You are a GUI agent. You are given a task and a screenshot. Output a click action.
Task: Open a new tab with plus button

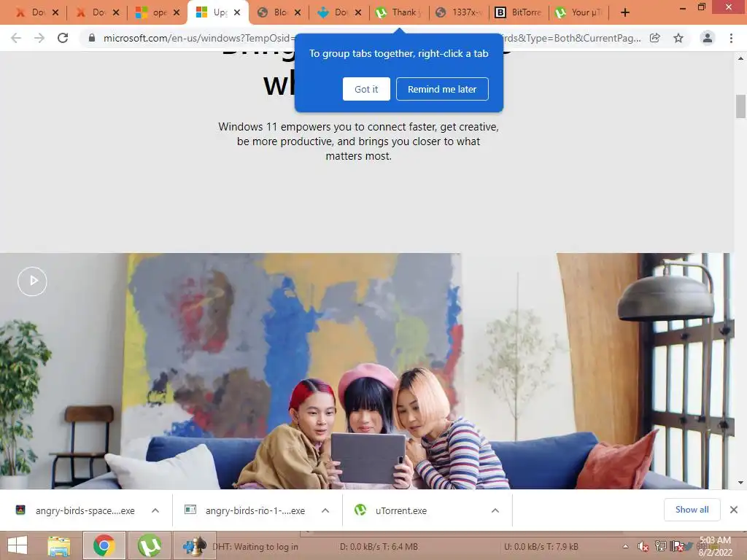coord(625,12)
